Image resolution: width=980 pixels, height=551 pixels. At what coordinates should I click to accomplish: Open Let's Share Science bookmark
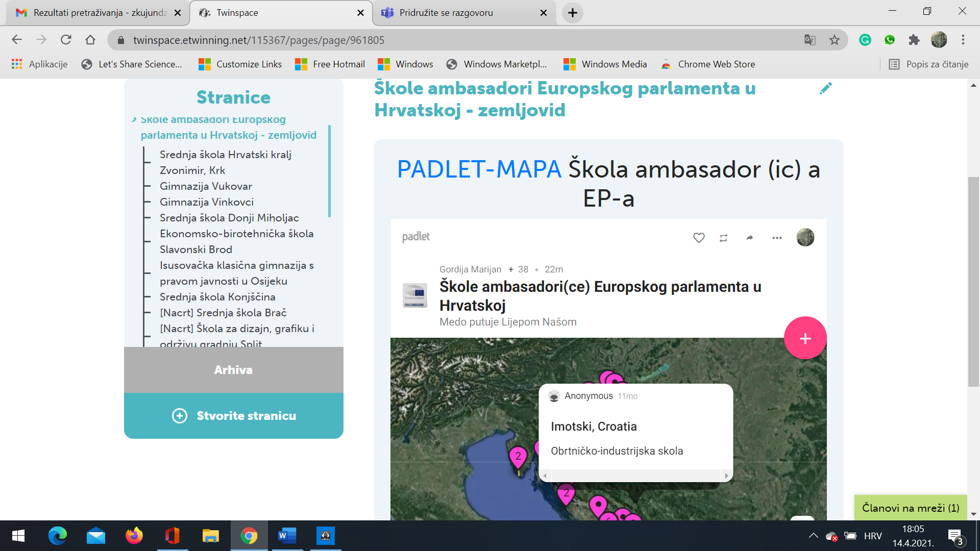pos(132,64)
